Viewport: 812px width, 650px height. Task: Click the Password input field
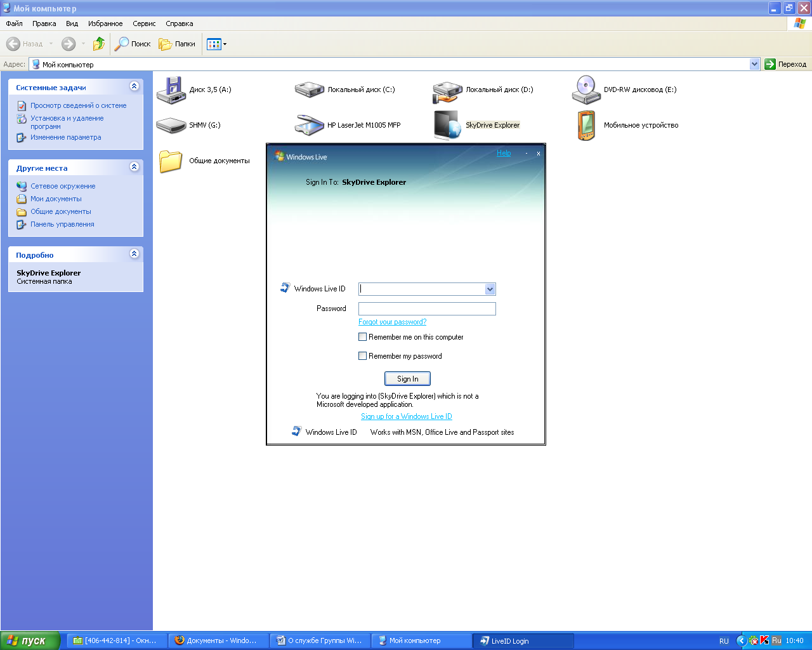[x=427, y=308]
